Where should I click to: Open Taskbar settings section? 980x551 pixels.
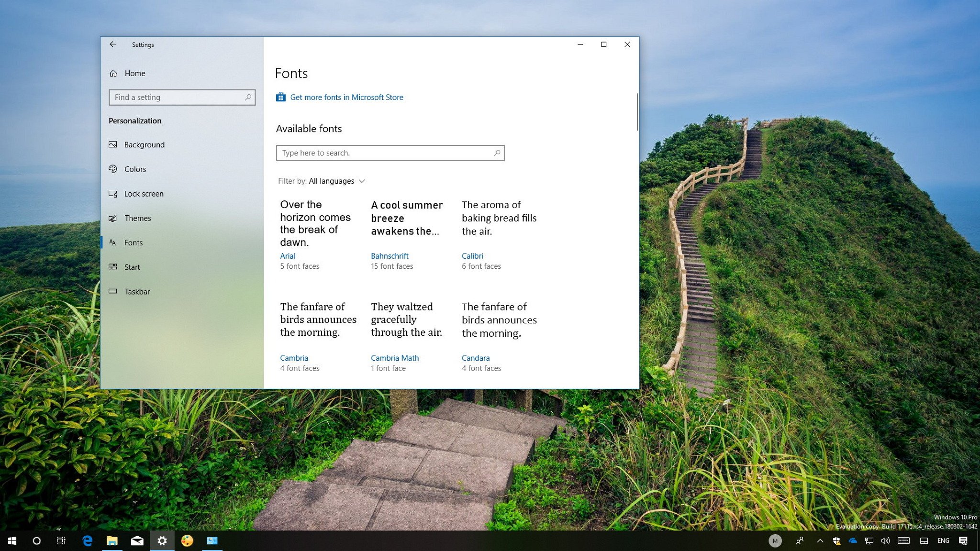coord(137,291)
